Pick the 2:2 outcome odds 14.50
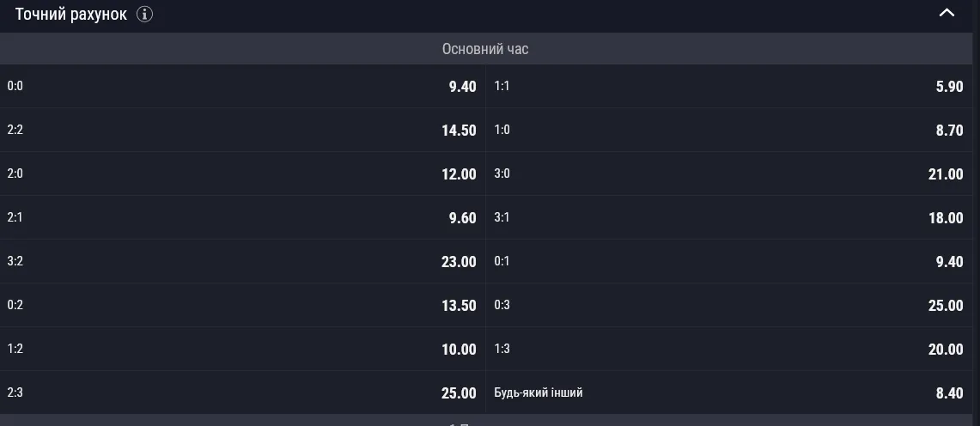Screen dimensions: 980x426 coord(242,130)
